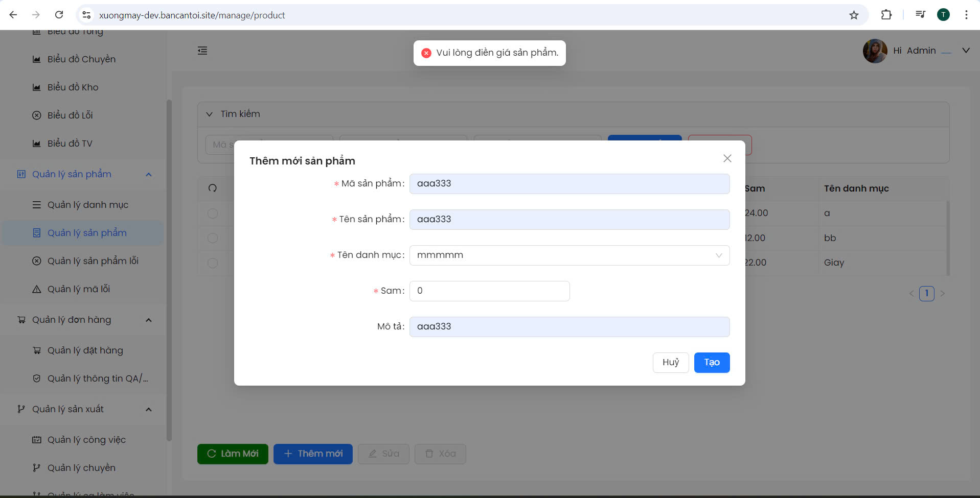980x498 pixels.
Task: Click the Sam number input field
Action: [x=489, y=291]
